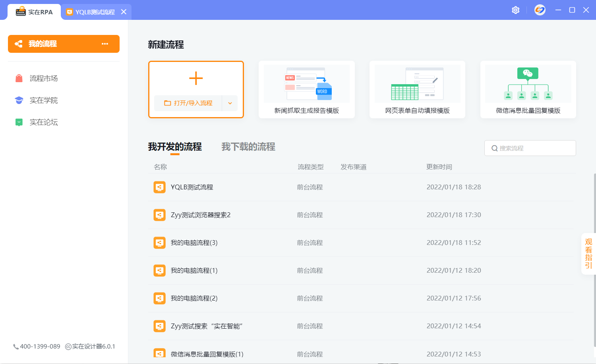Click 前台流程 type in YQLB测试流程 row
This screenshot has width=596, height=364.
click(x=310, y=187)
